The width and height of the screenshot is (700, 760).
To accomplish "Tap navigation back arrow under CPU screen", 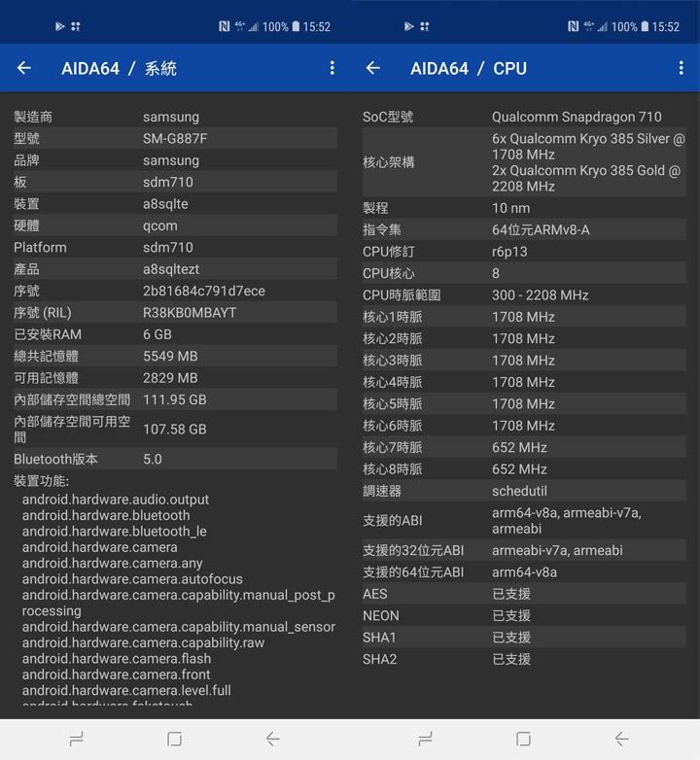I will [x=622, y=739].
